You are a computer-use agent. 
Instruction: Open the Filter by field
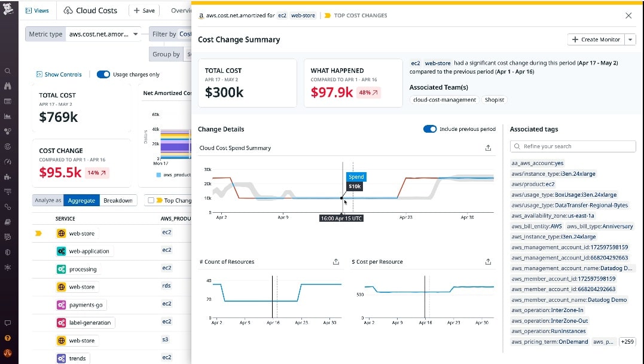pyautogui.click(x=170, y=34)
